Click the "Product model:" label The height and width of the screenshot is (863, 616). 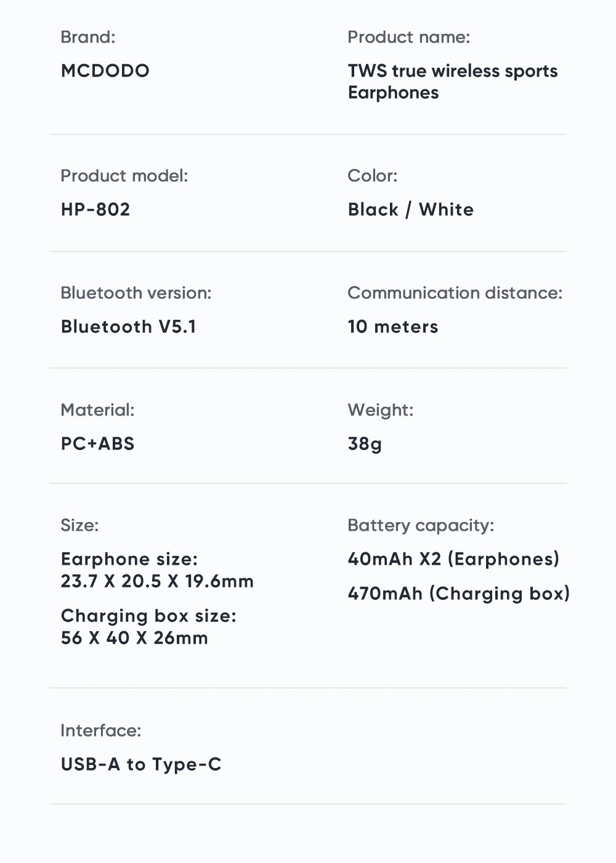pos(124,176)
